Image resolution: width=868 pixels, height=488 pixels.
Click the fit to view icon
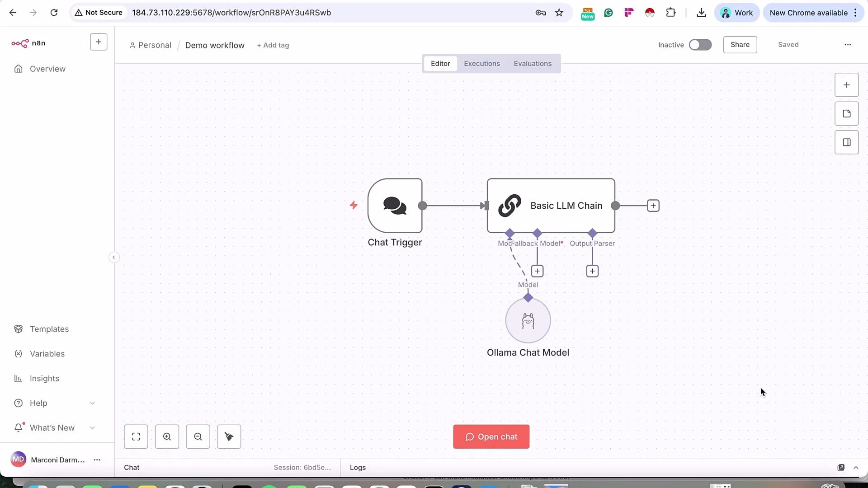coord(136,436)
